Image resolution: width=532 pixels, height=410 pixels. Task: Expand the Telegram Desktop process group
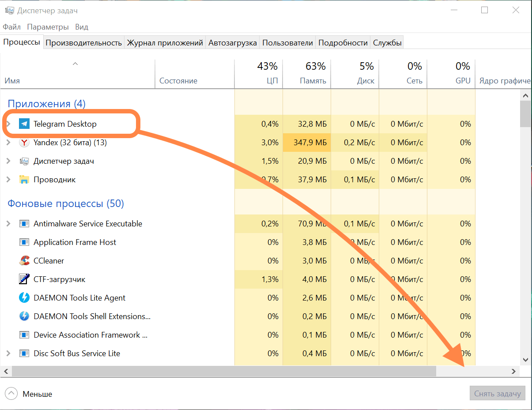[x=8, y=124]
